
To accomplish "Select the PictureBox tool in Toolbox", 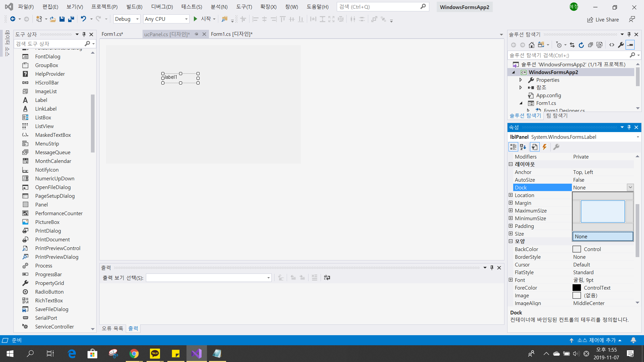I will 47,222.
